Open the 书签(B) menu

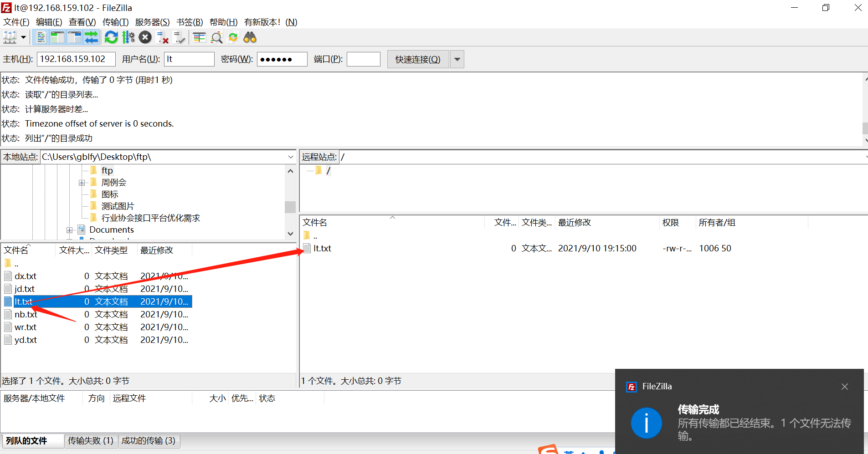190,22
